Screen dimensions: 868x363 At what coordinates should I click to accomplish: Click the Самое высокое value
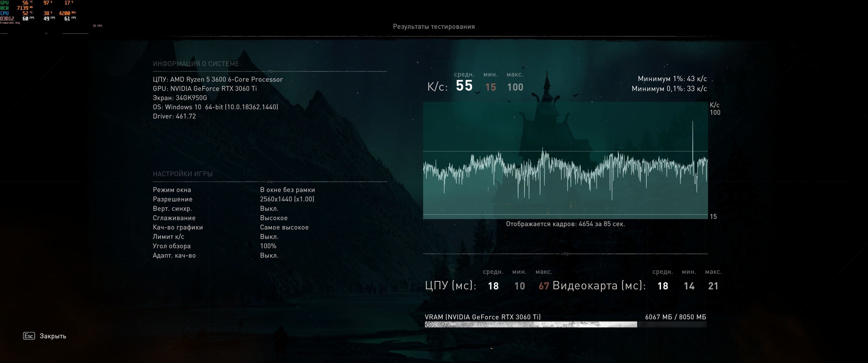(x=284, y=227)
